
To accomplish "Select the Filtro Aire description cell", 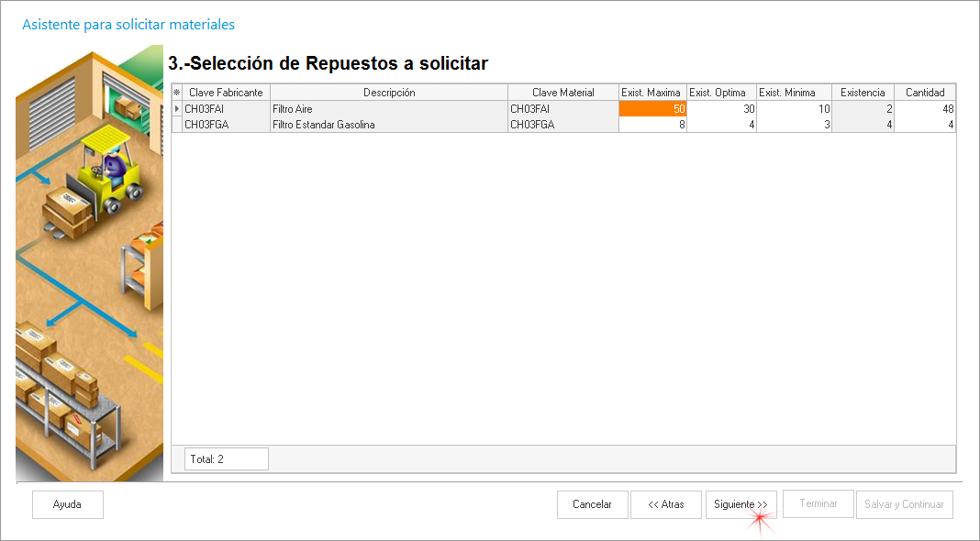I will [389, 109].
